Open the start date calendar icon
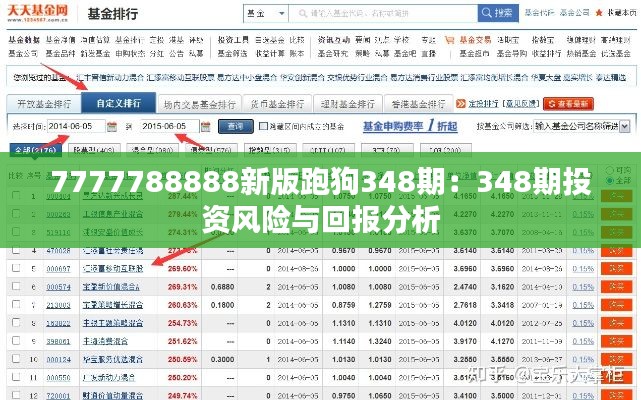641x400 pixels. click(107, 127)
